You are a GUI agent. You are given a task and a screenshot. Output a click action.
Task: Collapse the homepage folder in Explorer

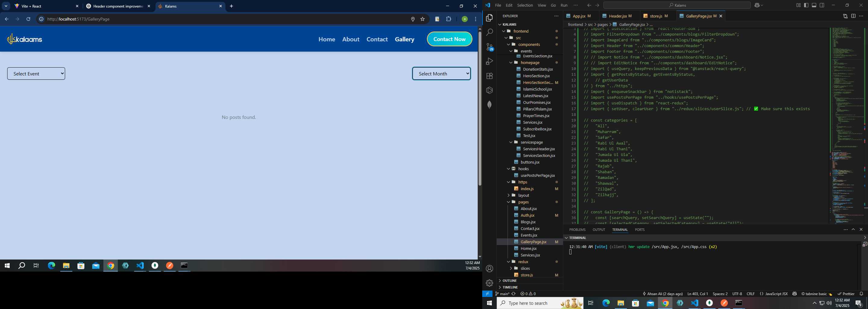pos(511,62)
